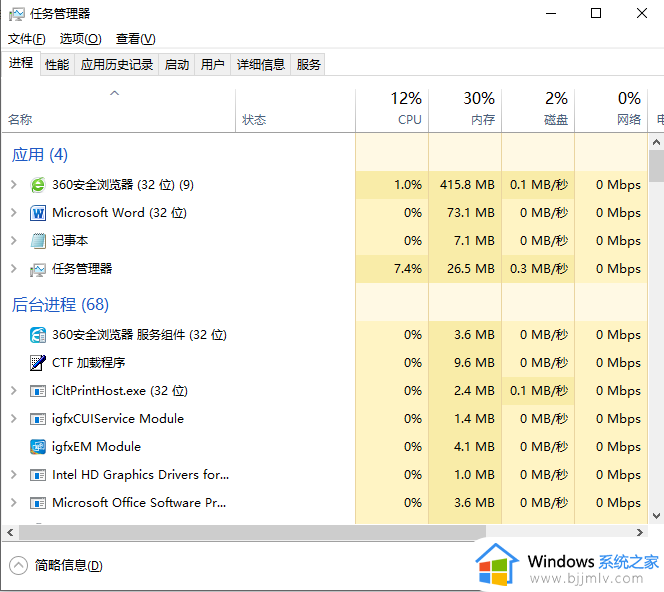Sort by the 30% 内存 column header

(465, 111)
